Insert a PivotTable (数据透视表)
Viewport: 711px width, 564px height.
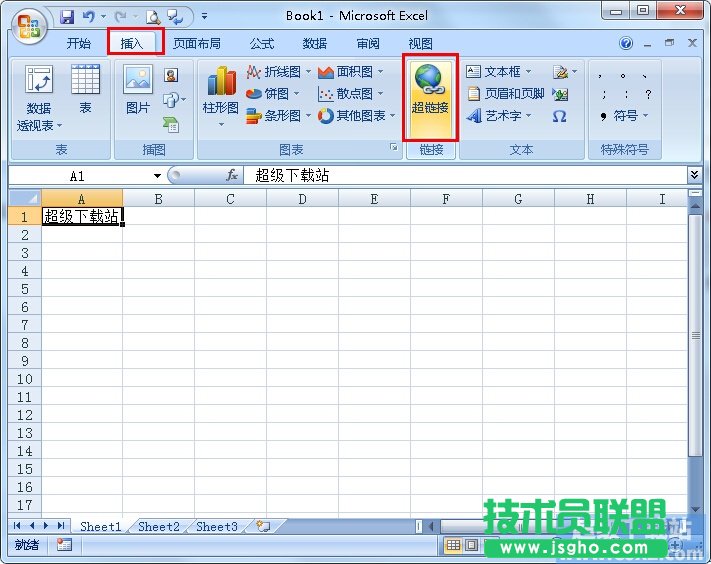click(39, 98)
